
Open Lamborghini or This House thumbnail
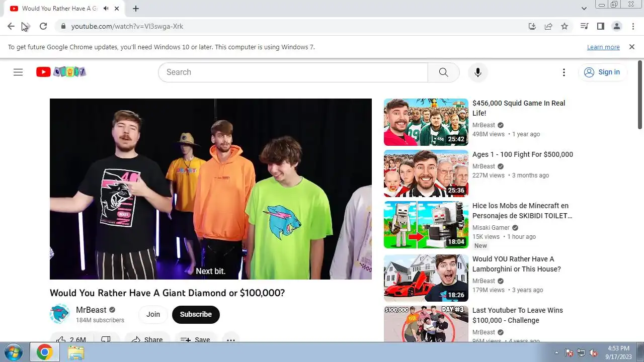click(x=426, y=278)
